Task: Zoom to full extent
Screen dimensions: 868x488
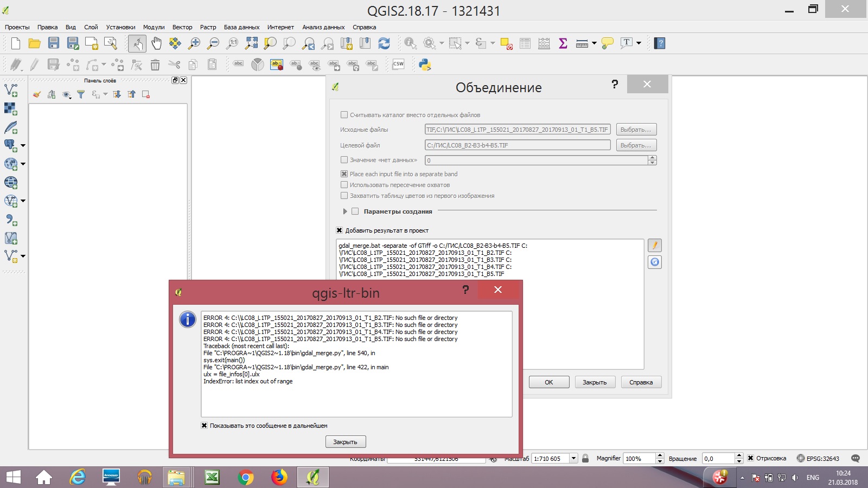Action: tap(252, 43)
